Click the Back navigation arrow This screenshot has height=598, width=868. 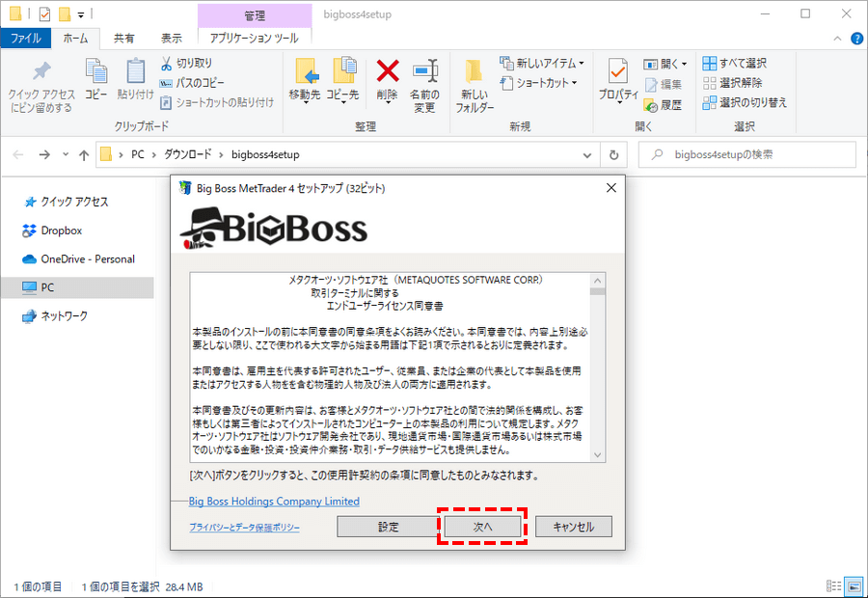point(18,155)
